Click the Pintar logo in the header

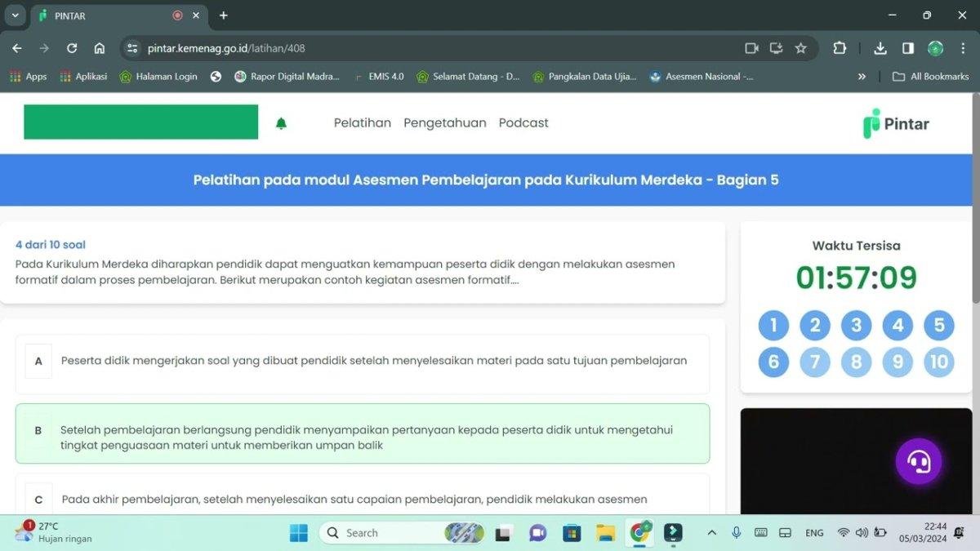pyautogui.click(x=895, y=123)
